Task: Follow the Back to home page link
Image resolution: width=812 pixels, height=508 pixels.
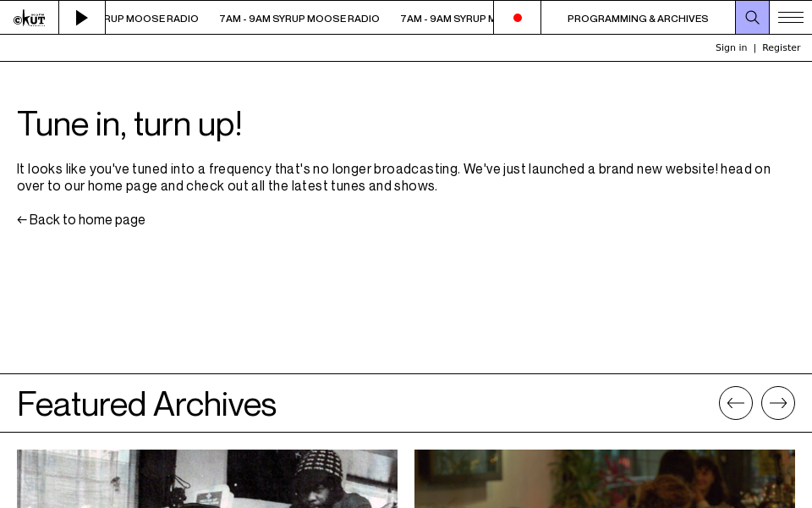Action: [x=81, y=220]
